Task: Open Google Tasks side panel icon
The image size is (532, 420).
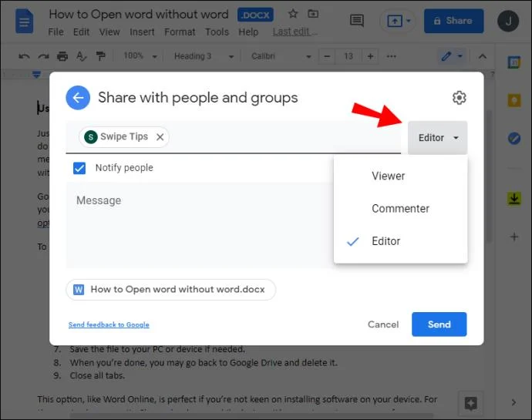Action: click(514, 139)
